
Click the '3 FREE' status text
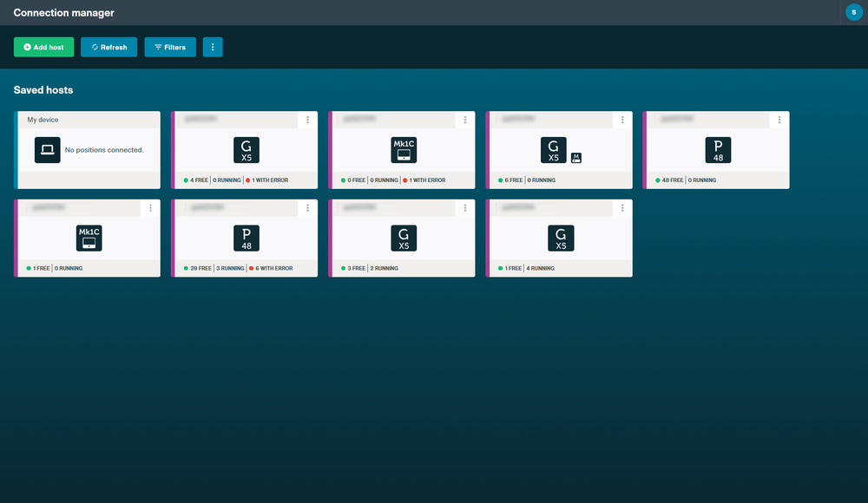[x=357, y=268]
